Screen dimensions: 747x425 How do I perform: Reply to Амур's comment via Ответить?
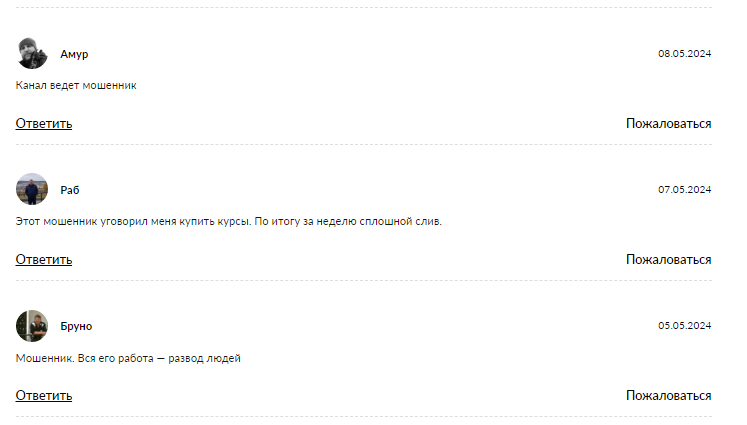pyautogui.click(x=44, y=124)
